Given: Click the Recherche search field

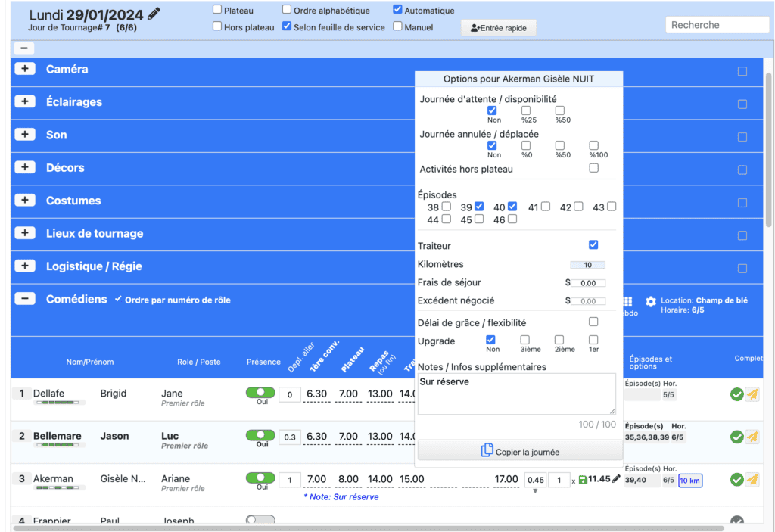Looking at the screenshot, I should (x=717, y=25).
